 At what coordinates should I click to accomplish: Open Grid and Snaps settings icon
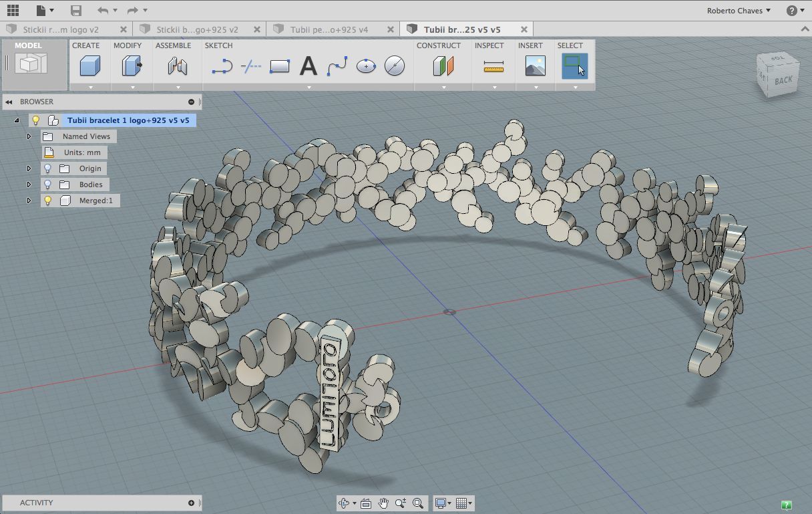click(x=461, y=503)
